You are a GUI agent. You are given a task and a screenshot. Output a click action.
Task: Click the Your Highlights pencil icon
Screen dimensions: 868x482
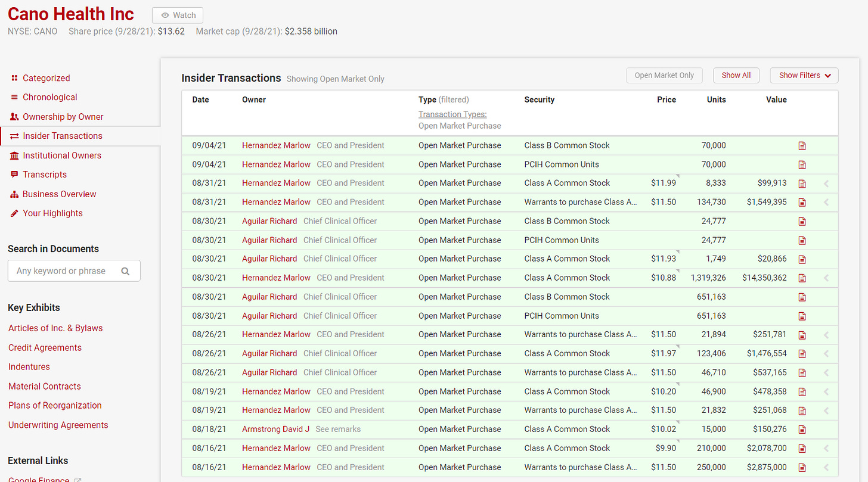14,213
